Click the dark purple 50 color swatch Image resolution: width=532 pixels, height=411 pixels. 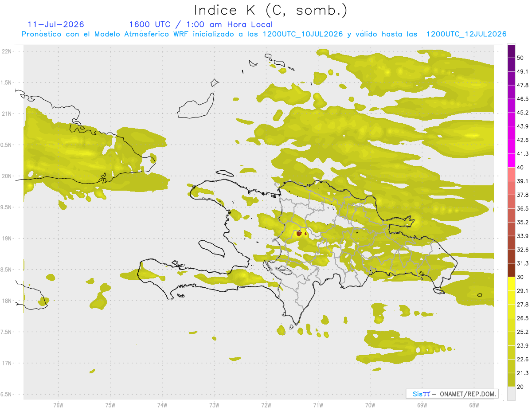[x=511, y=51]
